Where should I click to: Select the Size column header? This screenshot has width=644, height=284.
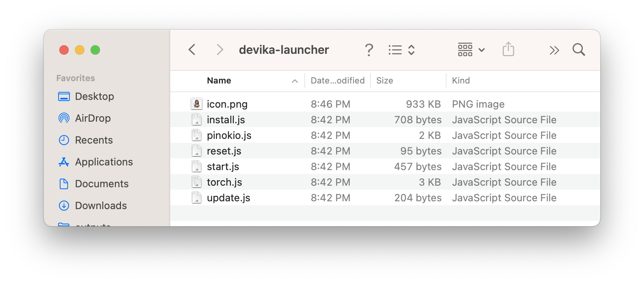pos(384,81)
